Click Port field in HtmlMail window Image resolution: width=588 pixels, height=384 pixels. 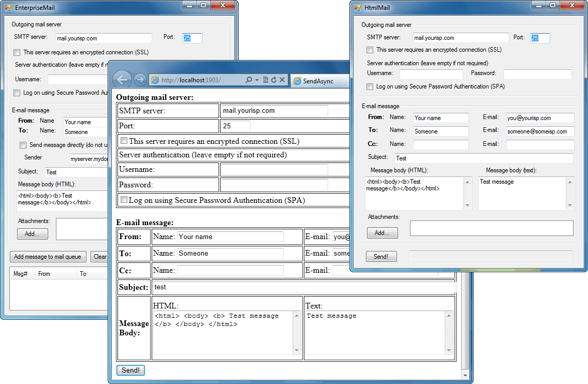click(540, 38)
